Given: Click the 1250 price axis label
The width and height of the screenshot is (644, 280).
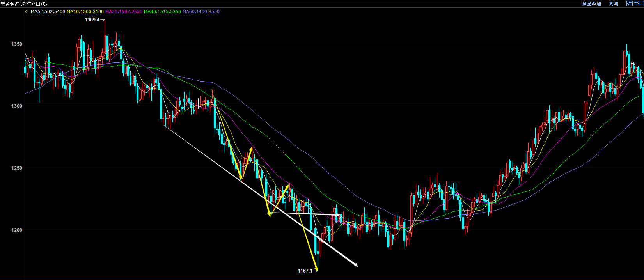Looking at the screenshot, I should point(17,168).
